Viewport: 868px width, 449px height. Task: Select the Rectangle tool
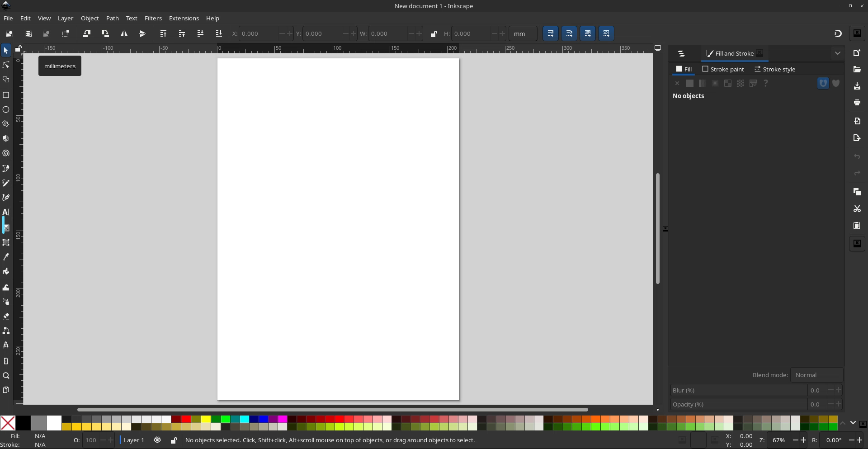coord(6,95)
